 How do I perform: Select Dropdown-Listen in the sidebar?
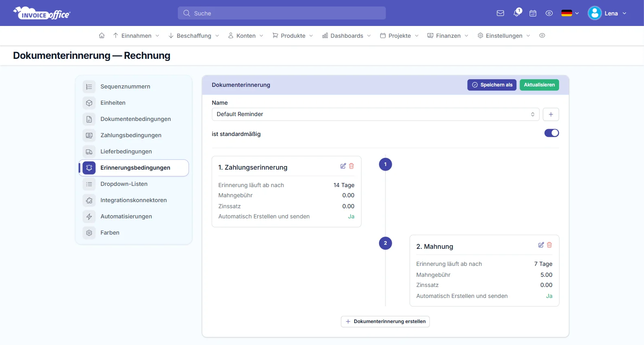point(134,184)
